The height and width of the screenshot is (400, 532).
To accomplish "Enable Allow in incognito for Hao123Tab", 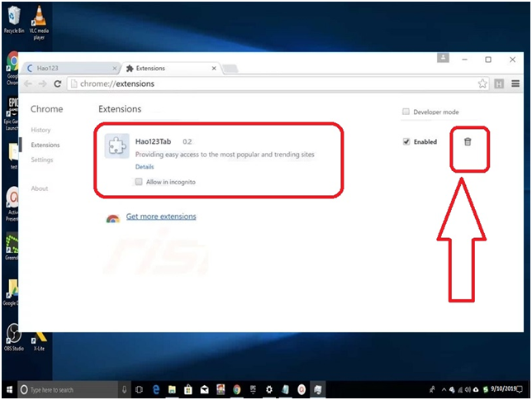I will 139,182.
